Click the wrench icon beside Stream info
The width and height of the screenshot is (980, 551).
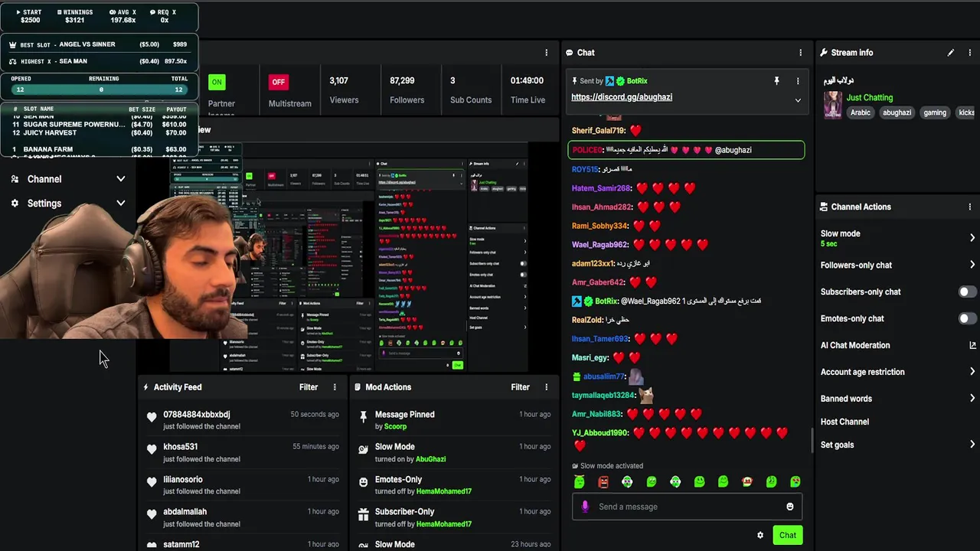click(824, 53)
